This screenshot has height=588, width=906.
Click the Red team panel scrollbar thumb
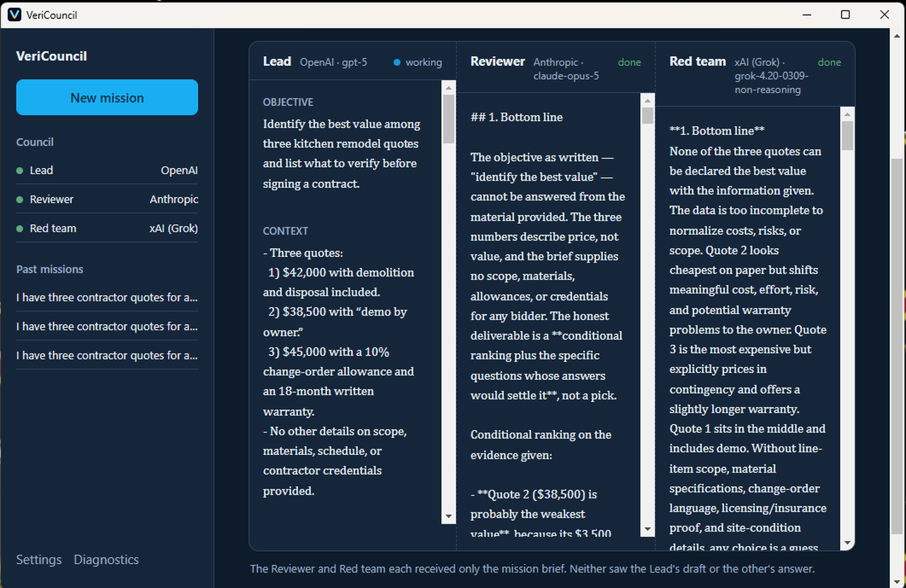tap(848, 136)
